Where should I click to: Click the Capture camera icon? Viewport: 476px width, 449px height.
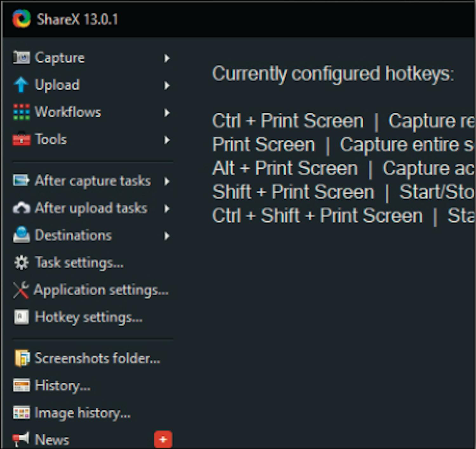[x=21, y=58]
